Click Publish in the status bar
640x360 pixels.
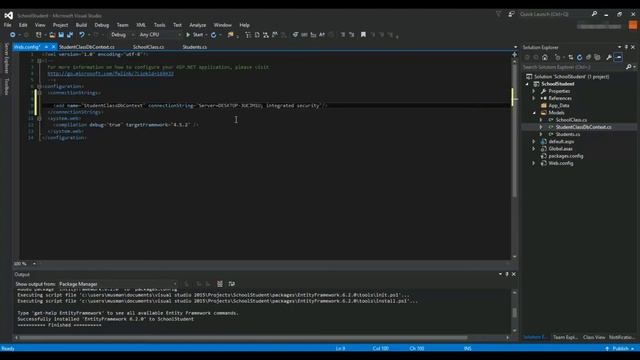(620, 349)
